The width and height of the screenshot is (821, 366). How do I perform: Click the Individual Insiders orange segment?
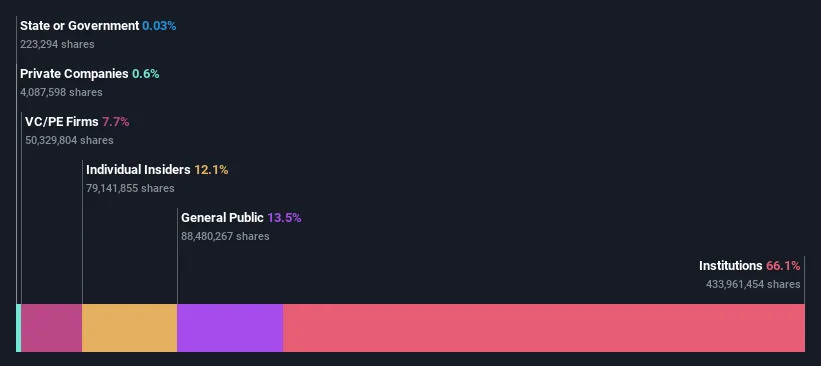click(130, 328)
